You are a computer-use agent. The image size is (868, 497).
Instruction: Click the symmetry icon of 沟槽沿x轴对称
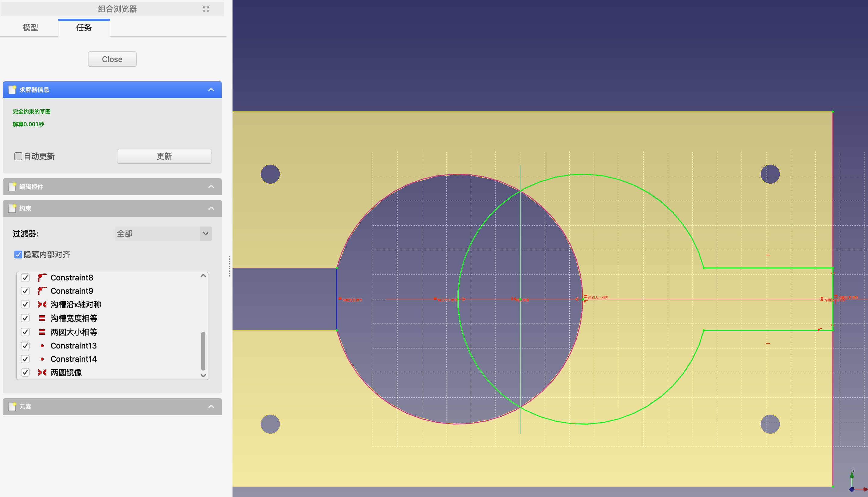[x=42, y=304]
